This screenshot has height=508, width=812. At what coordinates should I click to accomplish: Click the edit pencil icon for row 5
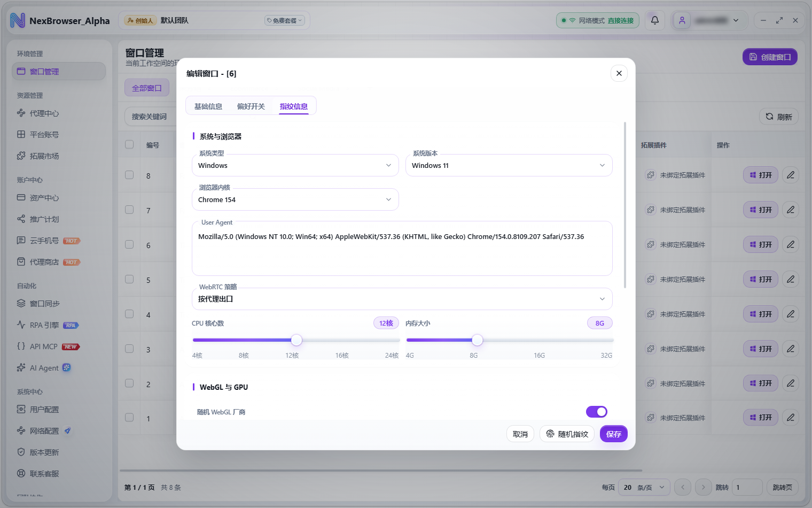click(791, 279)
